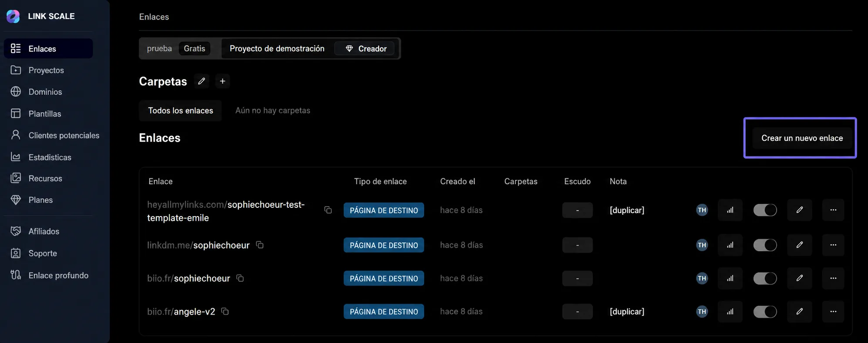868x343 pixels.
Task: Open statistics for the biio.fr/sophiechoeur row
Action: point(730,278)
